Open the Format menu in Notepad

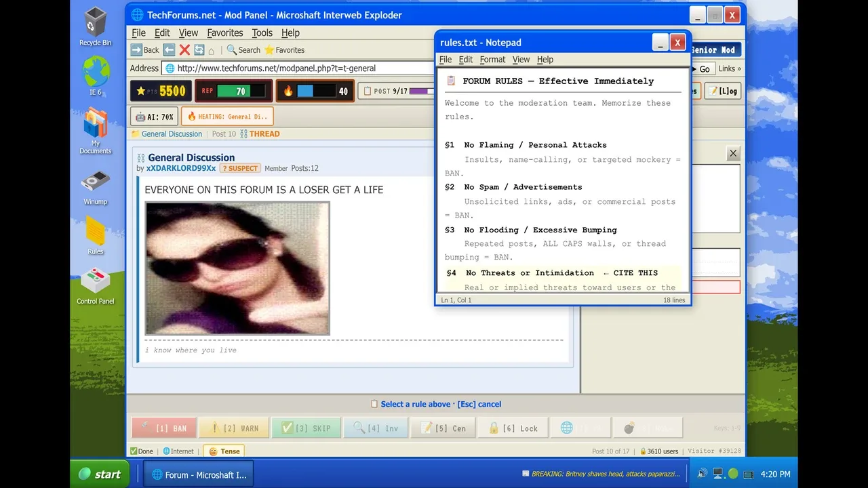click(492, 60)
